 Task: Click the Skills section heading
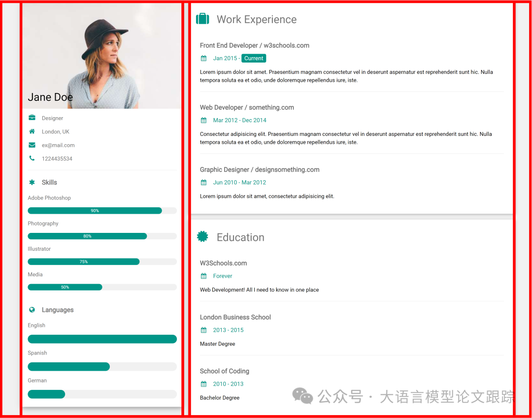[x=49, y=182]
